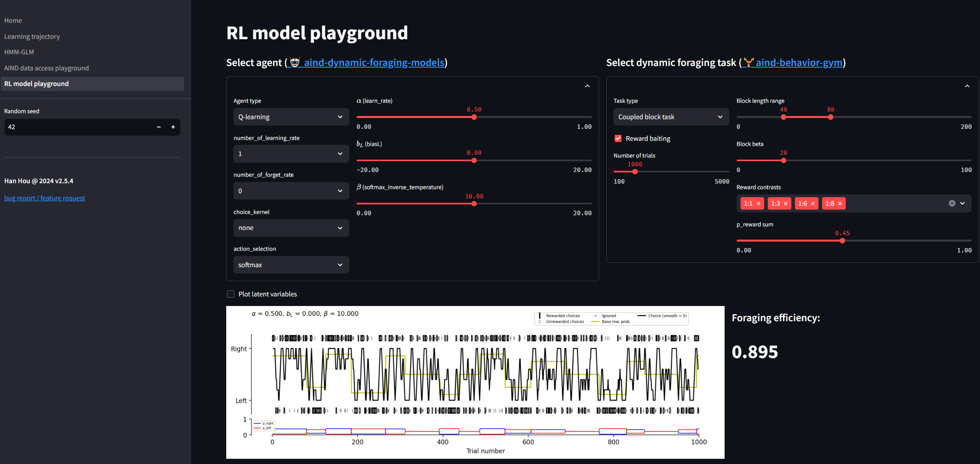980x464 pixels.
Task: Enable the Plot latent variables checkbox
Action: coord(231,294)
